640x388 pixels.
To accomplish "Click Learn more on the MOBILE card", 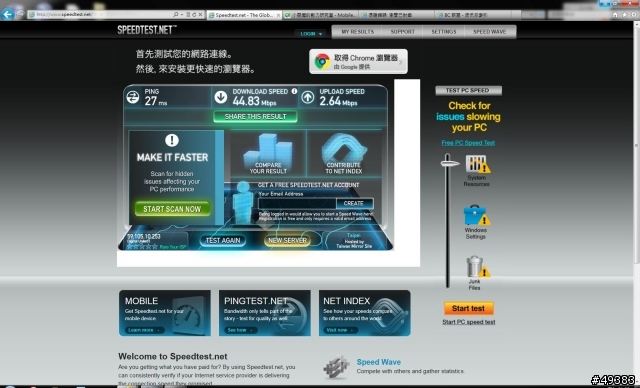I will pos(144,330).
